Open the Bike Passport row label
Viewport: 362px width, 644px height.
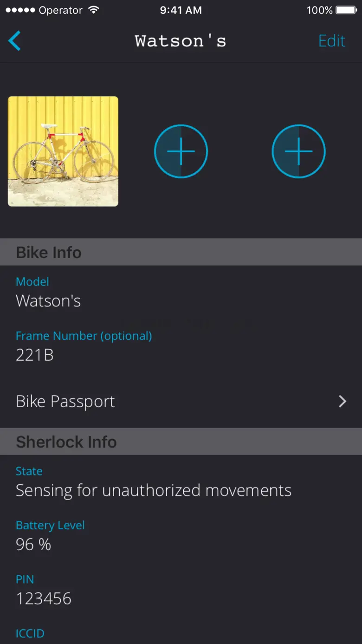(65, 402)
